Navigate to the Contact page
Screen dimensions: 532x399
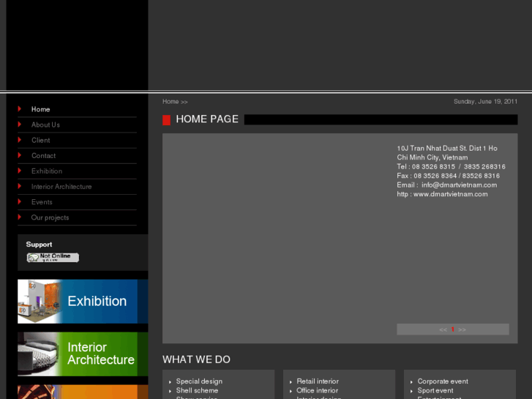pyautogui.click(x=43, y=155)
